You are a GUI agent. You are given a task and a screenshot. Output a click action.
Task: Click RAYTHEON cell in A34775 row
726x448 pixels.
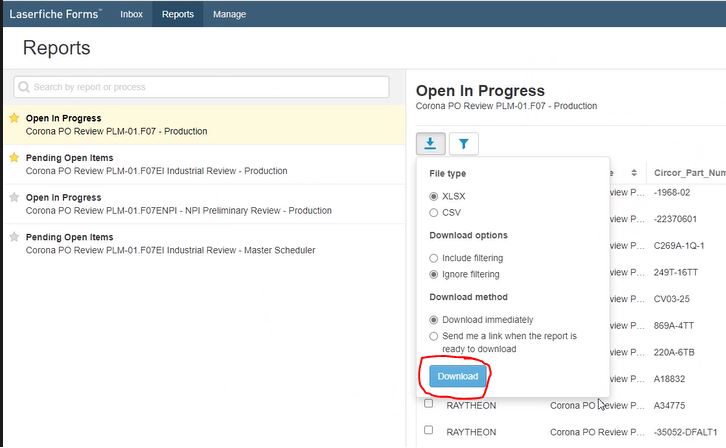471,406
